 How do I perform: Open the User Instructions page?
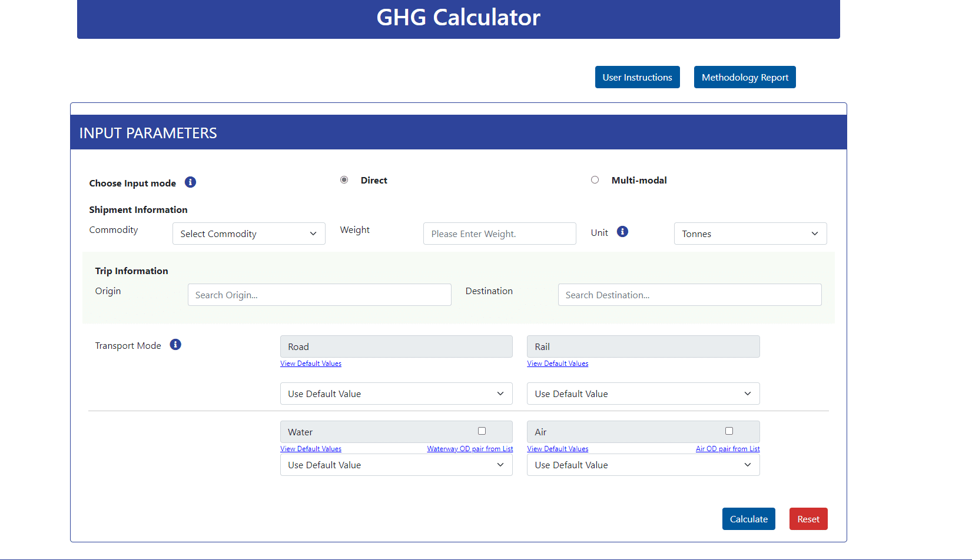(x=637, y=77)
